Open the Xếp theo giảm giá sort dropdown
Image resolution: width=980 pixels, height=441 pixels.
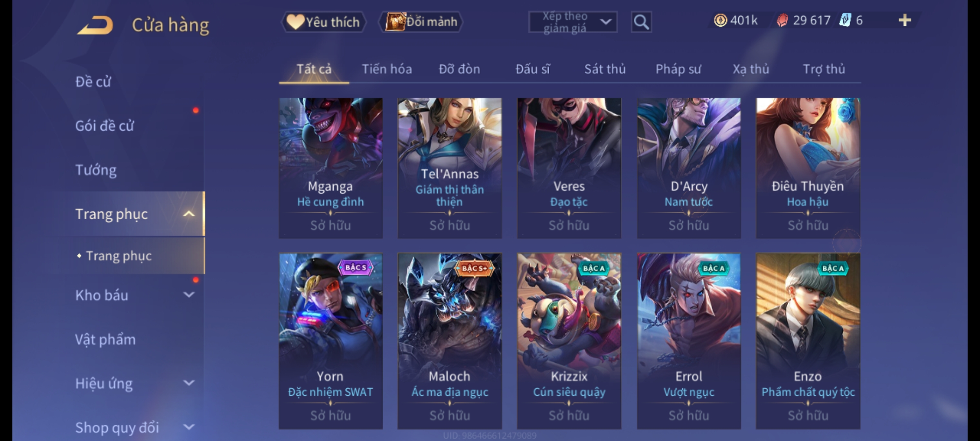coord(573,22)
